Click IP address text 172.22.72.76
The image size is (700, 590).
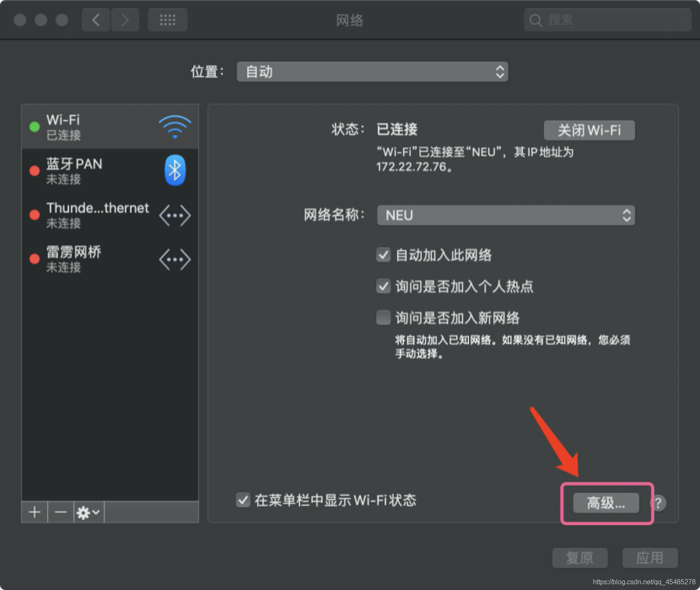coord(411,167)
